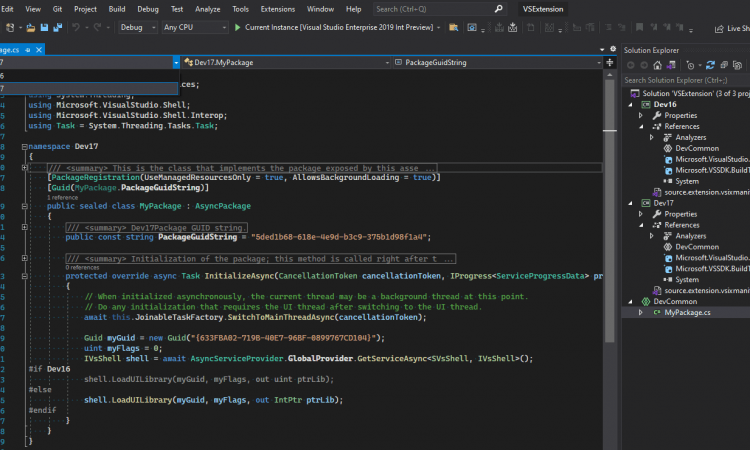Open the Project menu
This screenshot has width=750, height=450.
[x=85, y=9]
